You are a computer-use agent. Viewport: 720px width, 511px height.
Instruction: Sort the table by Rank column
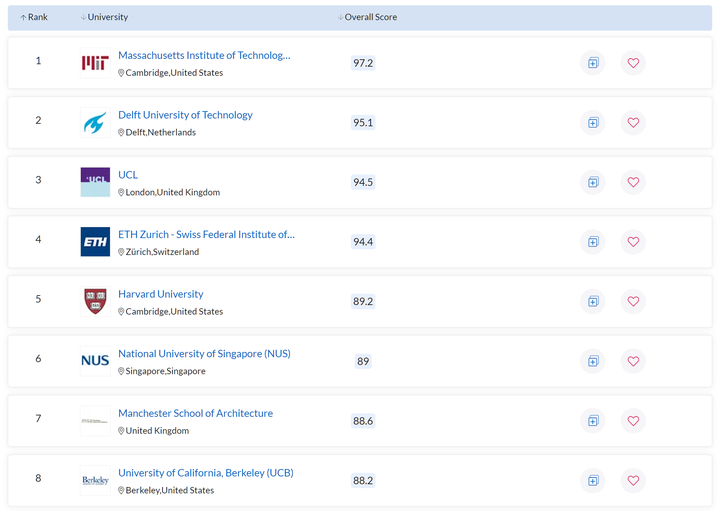point(35,17)
